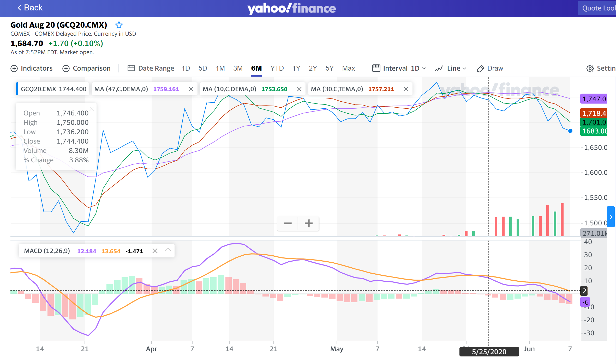Screen dimensions: 616x364
Task: Remove the MA 30 TEMA indicator
Action: pyautogui.click(x=406, y=89)
